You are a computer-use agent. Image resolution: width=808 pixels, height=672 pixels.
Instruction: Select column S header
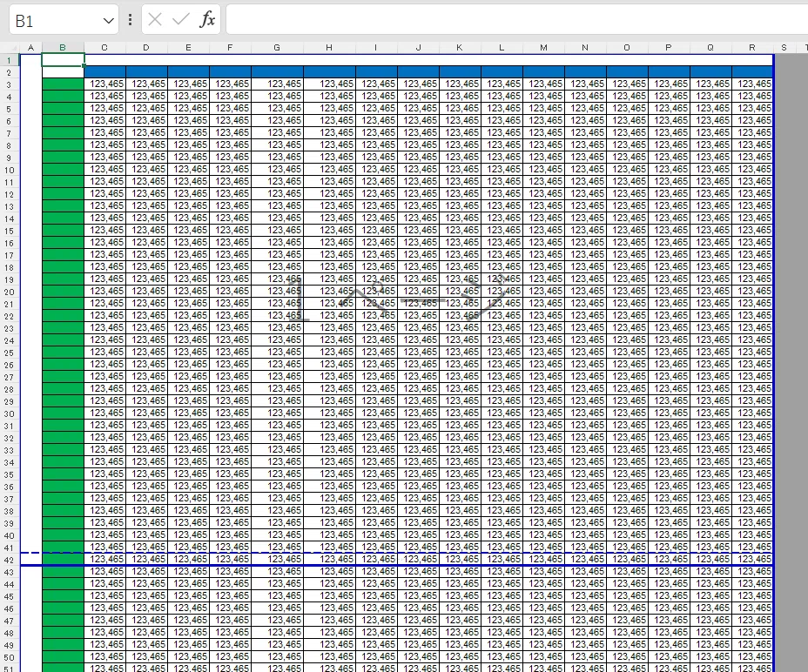[784, 48]
